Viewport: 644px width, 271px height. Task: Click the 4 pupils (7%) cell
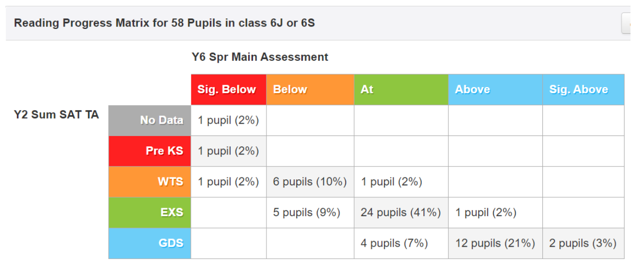click(401, 244)
